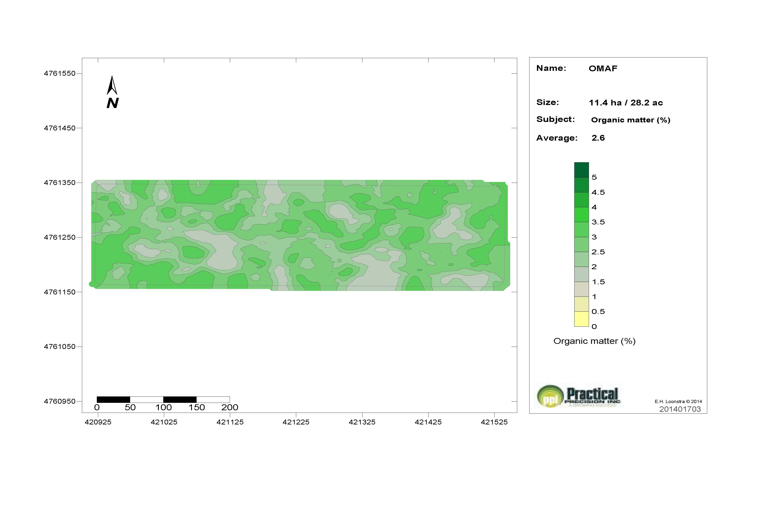The height and width of the screenshot is (532, 759).
Task: Click the easting label '420925'
Action: 98,422
